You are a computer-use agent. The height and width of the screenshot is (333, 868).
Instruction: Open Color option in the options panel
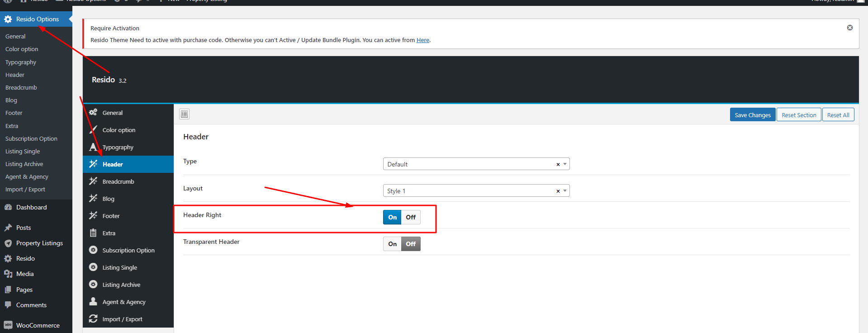(x=128, y=130)
